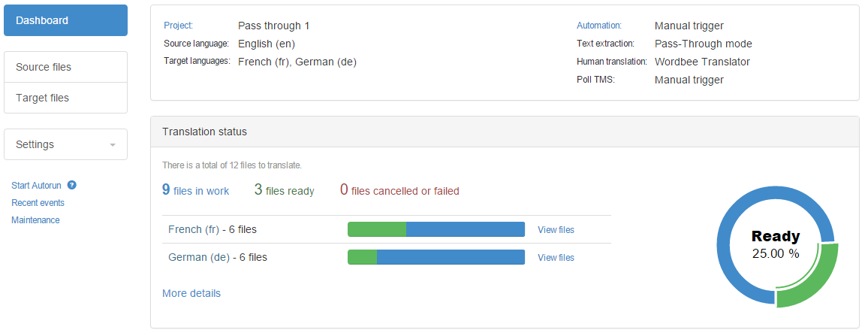Open More details link

click(x=191, y=293)
